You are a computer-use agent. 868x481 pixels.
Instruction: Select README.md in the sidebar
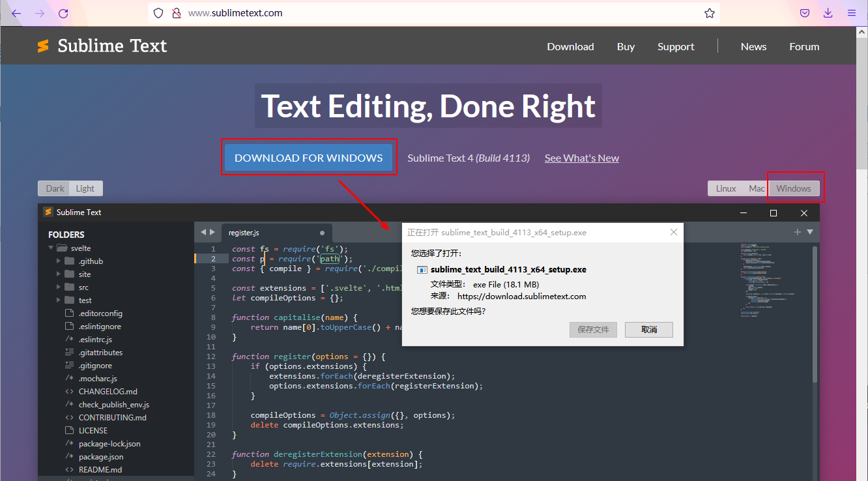100,470
